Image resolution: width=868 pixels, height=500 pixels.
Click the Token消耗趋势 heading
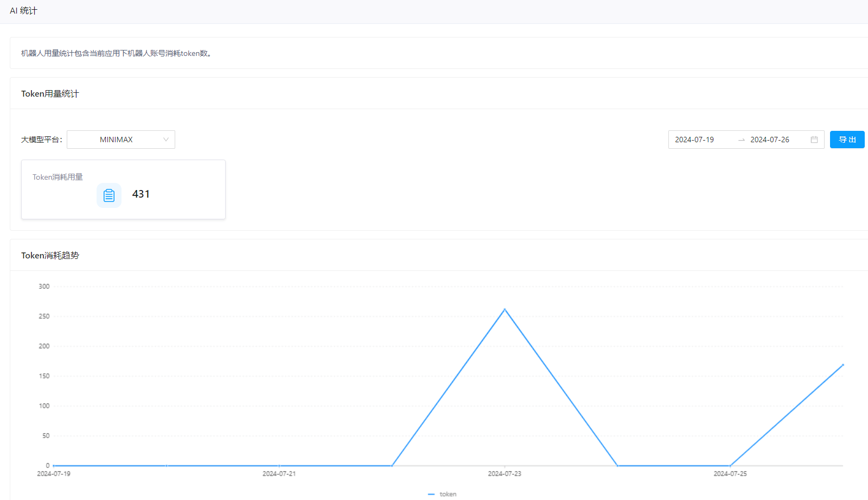pyautogui.click(x=50, y=255)
